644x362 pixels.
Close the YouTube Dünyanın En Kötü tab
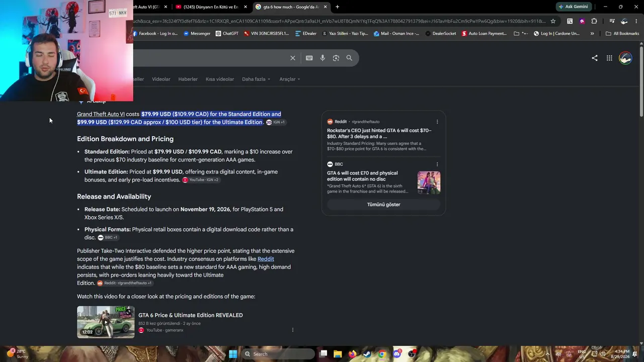[246, 7]
